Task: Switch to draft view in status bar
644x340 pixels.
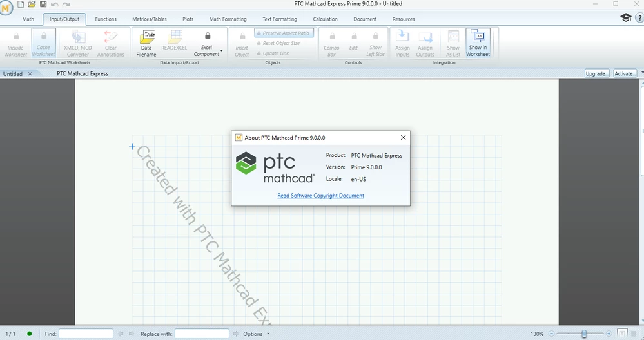Action: [x=634, y=334]
